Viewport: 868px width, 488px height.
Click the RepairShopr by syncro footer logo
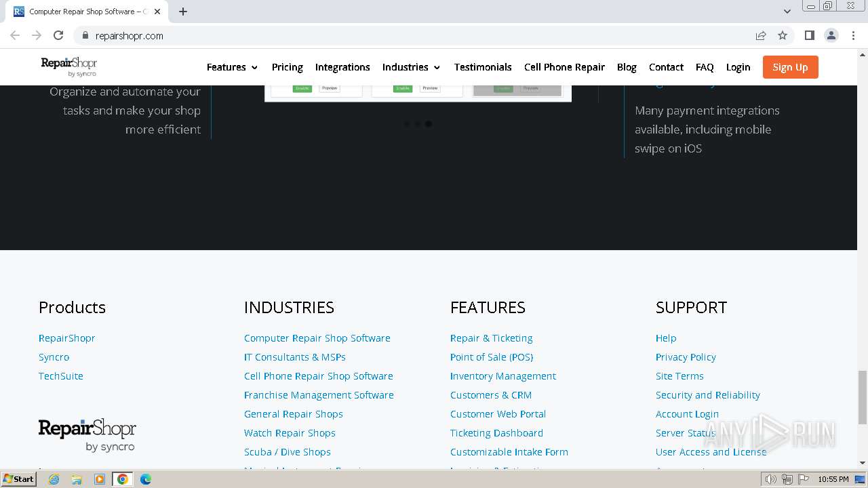click(87, 435)
